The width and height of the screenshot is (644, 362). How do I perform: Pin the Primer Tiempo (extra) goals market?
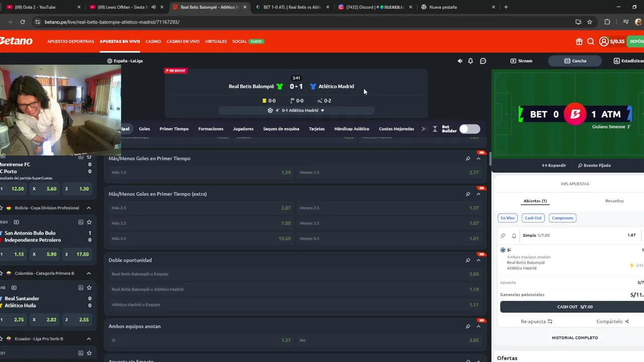point(468,194)
